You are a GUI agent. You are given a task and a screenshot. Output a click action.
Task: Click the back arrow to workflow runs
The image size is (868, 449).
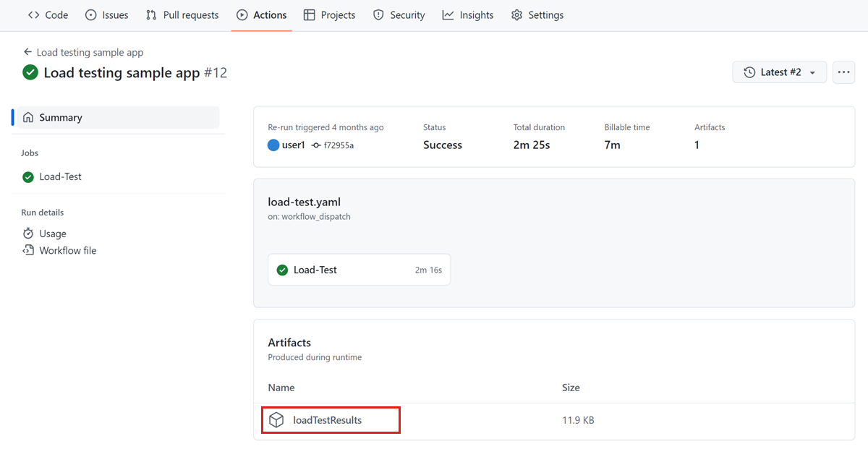coord(27,52)
